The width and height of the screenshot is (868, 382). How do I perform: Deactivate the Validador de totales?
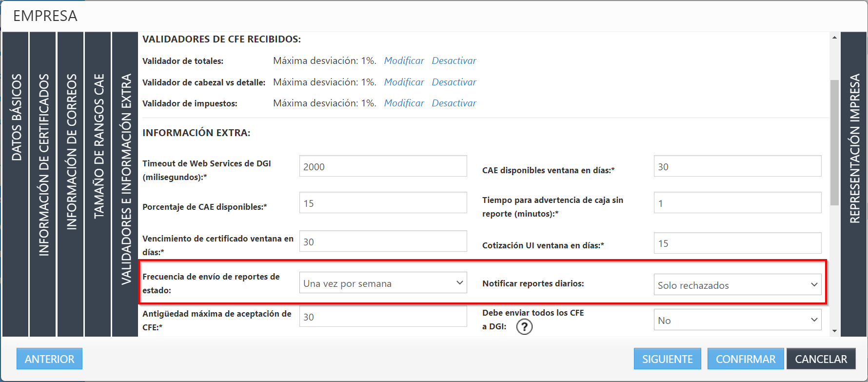pos(454,61)
